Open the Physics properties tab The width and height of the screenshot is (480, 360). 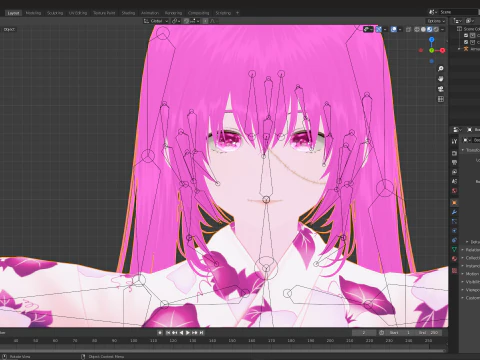pyautogui.click(x=454, y=231)
